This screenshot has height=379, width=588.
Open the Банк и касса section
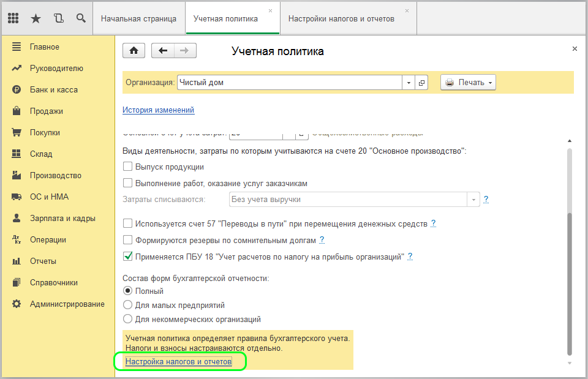pyautogui.click(x=54, y=89)
